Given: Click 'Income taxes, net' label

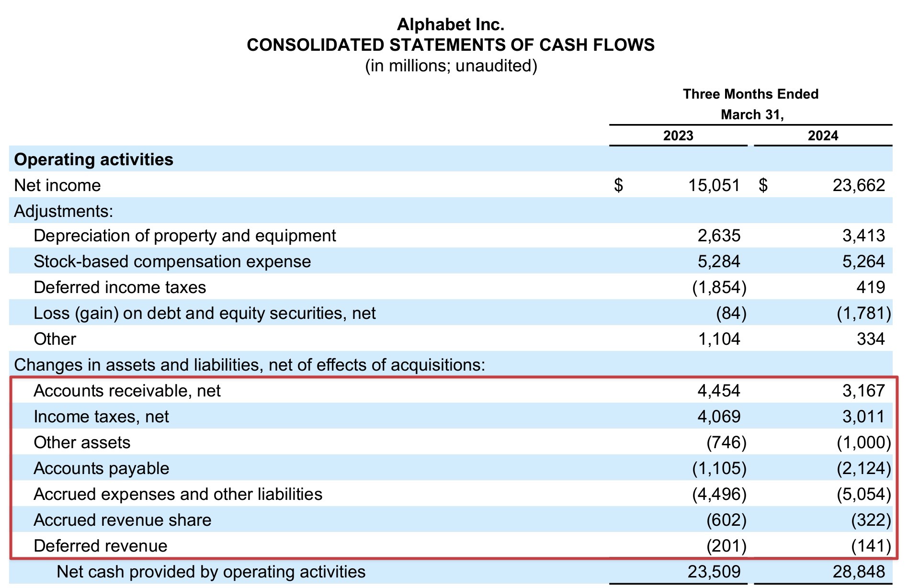Looking at the screenshot, I should (101, 417).
